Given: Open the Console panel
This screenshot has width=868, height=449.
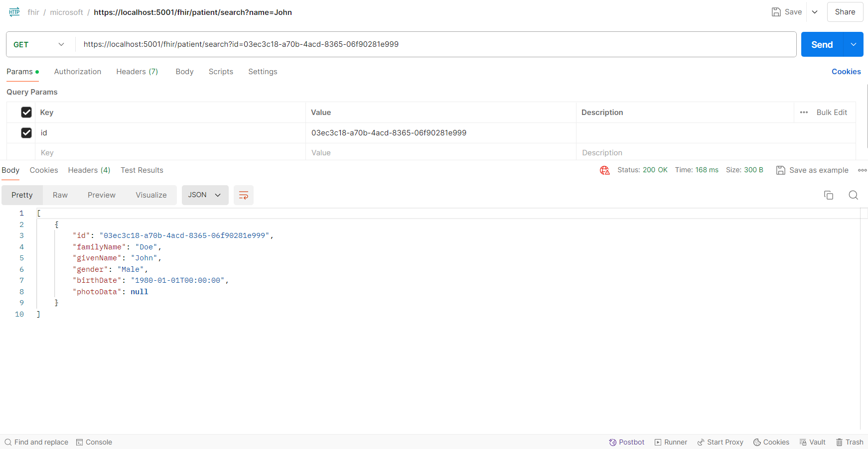Looking at the screenshot, I should point(94,442).
